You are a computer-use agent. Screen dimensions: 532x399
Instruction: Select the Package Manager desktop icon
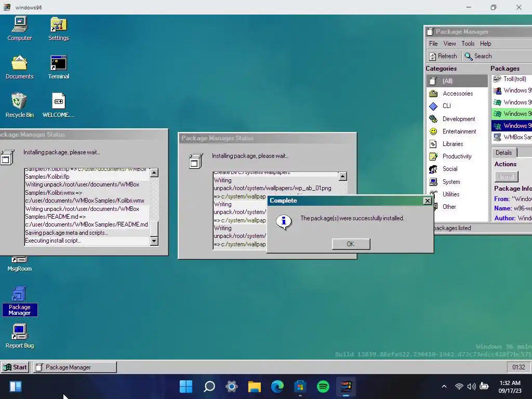pyautogui.click(x=20, y=302)
